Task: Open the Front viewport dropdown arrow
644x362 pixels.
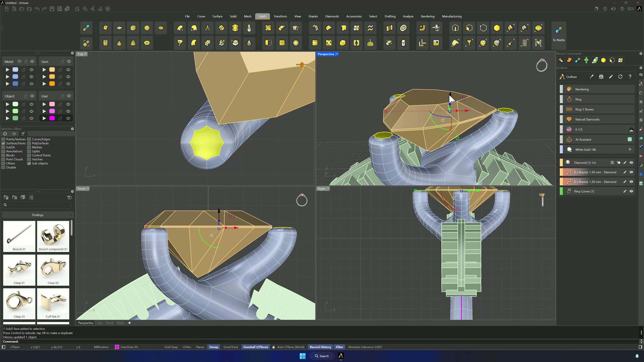Action: point(88,189)
